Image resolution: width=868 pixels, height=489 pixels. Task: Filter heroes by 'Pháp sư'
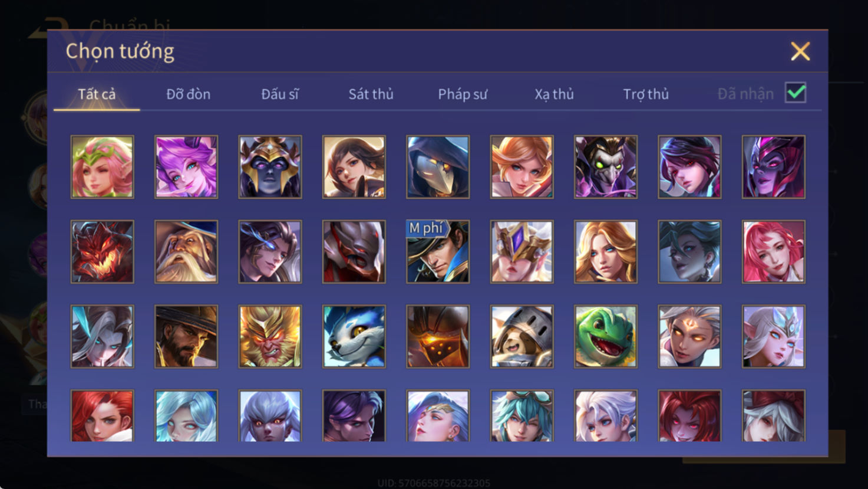[x=463, y=94]
